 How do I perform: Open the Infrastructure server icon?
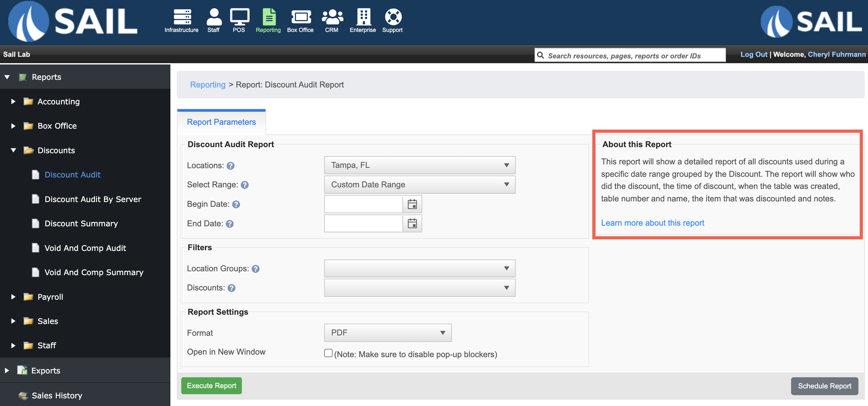click(x=182, y=17)
